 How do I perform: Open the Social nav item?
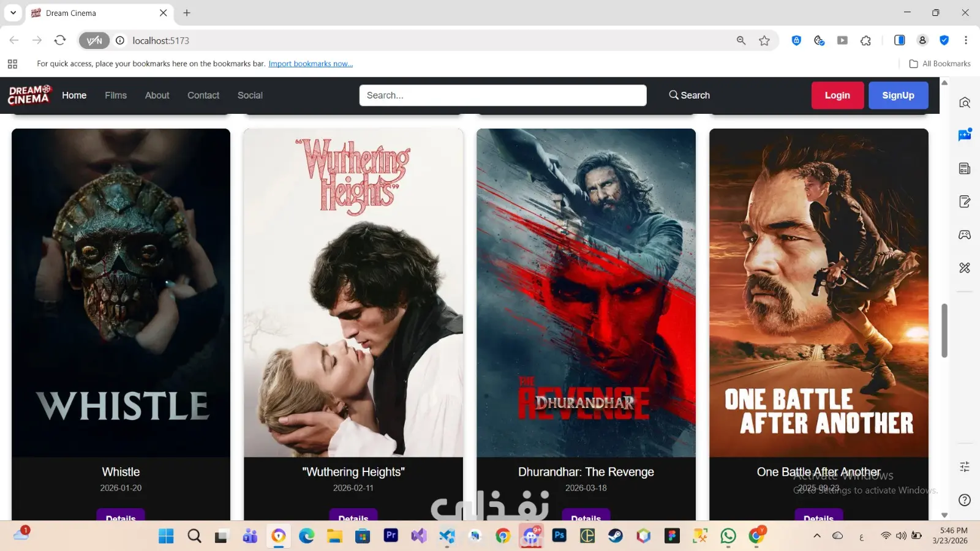(x=250, y=95)
